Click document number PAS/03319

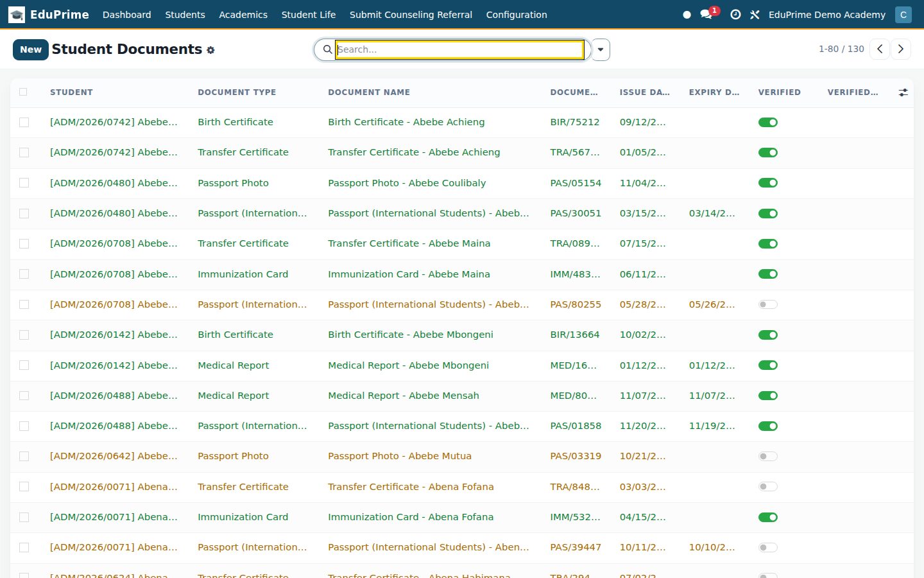click(x=576, y=456)
